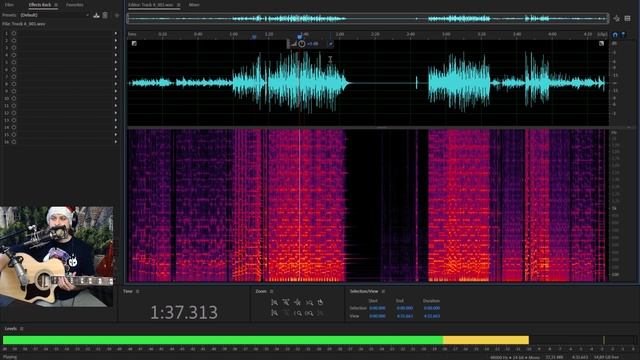Click the bottom-row magnifier zoom icon
This screenshot has height=360, width=640.
pyautogui.click(x=298, y=313)
